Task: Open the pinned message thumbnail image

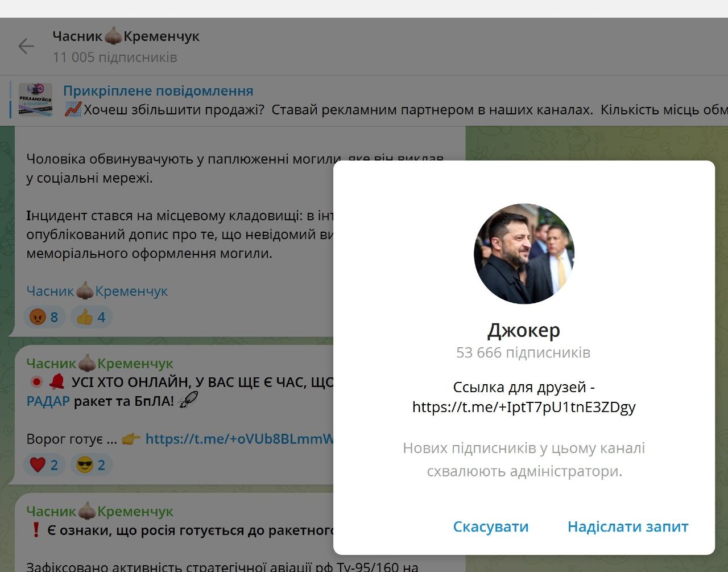Action: (x=35, y=100)
